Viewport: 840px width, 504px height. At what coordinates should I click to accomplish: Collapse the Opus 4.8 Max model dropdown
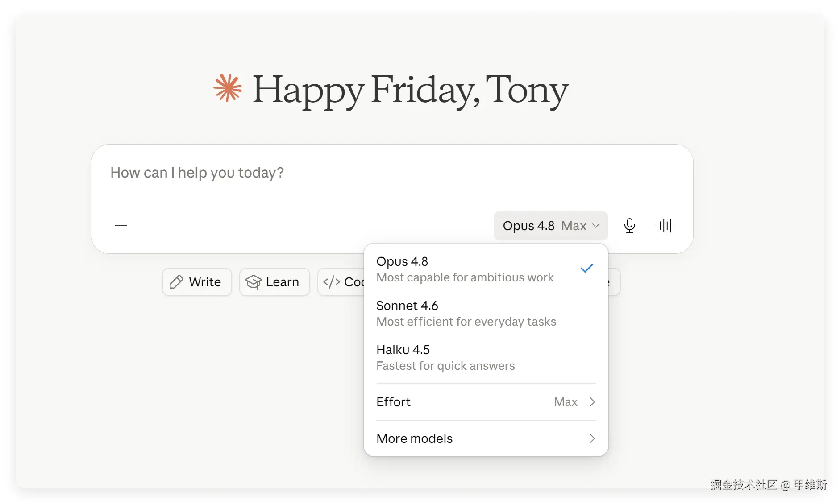tap(551, 226)
